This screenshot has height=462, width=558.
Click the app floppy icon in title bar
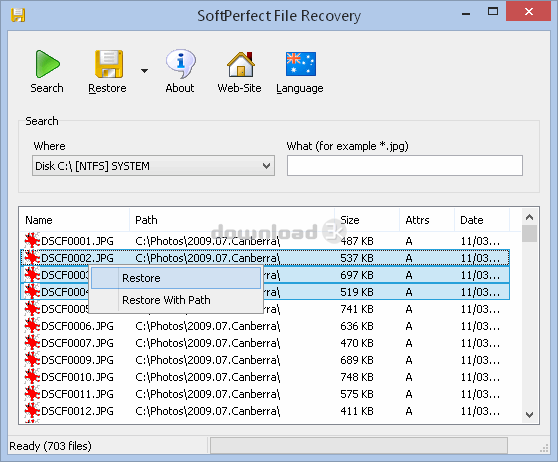click(18, 15)
